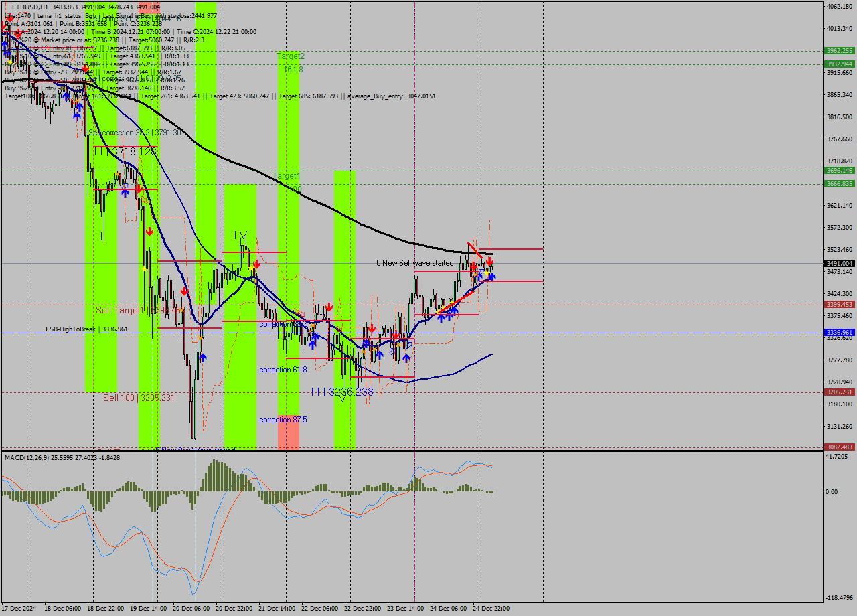Click the MACD scale value -118.4796
The image size is (857, 616).
[x=840, y=597]
